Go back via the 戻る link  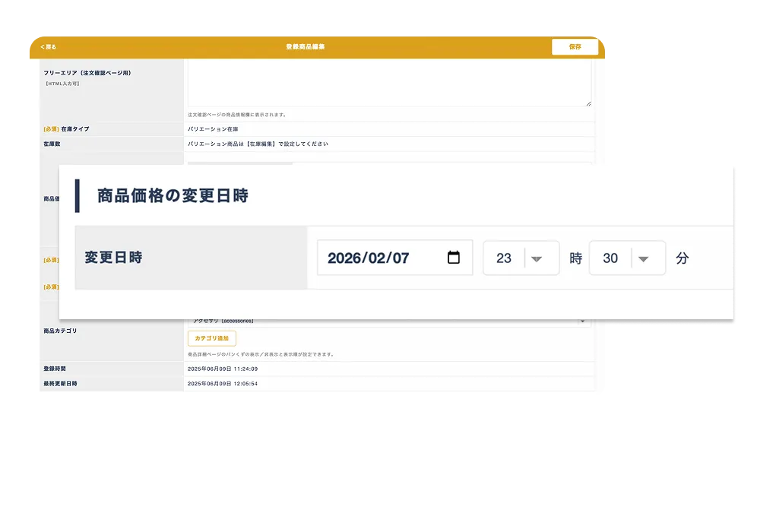pos(50,47)
